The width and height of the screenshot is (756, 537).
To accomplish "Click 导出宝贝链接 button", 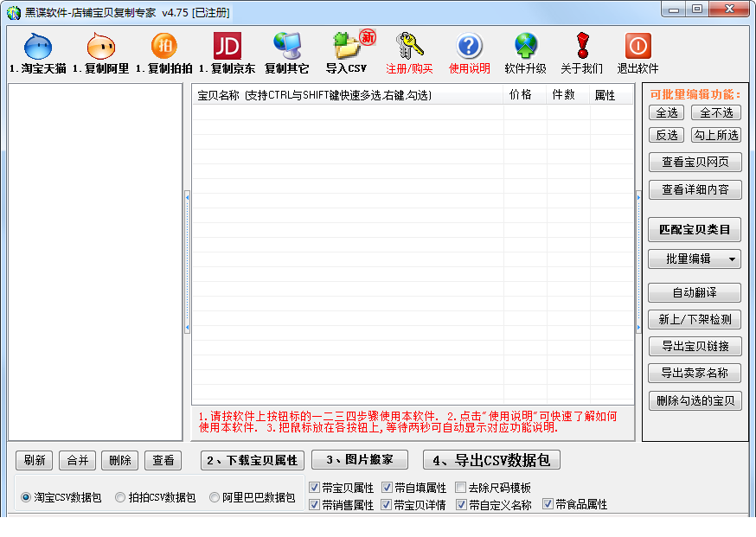I will point(695,346).
